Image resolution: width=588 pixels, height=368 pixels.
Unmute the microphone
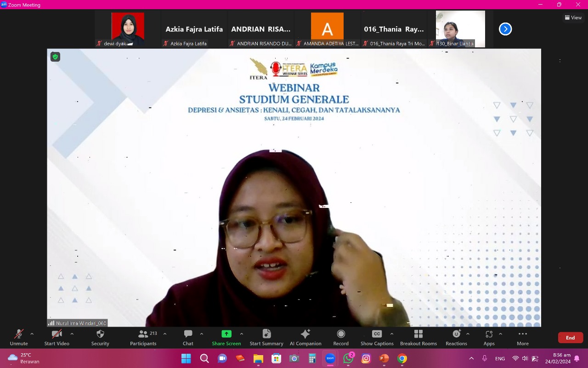point(19,337)
